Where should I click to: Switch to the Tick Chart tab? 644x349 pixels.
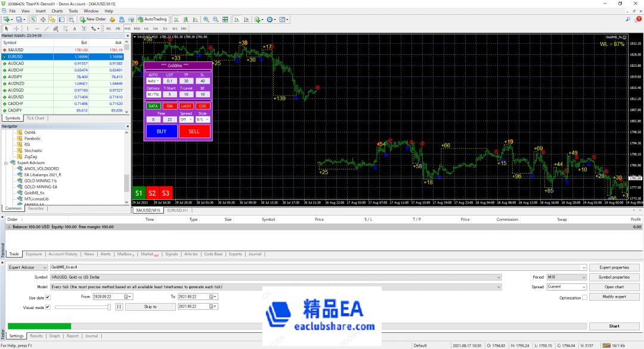click(x=35, y=118)
